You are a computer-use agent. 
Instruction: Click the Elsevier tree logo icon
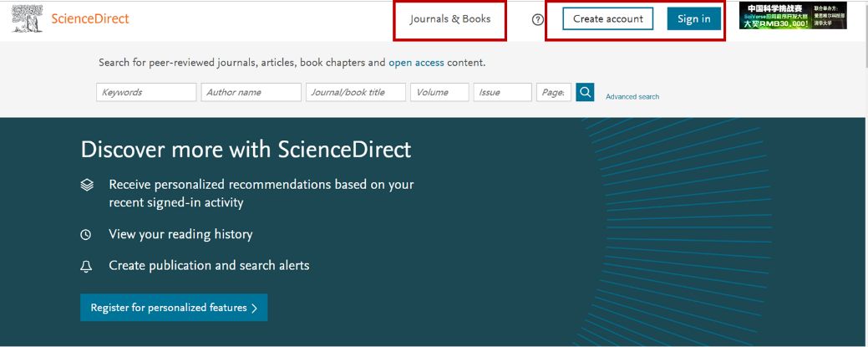coord(28,18)
